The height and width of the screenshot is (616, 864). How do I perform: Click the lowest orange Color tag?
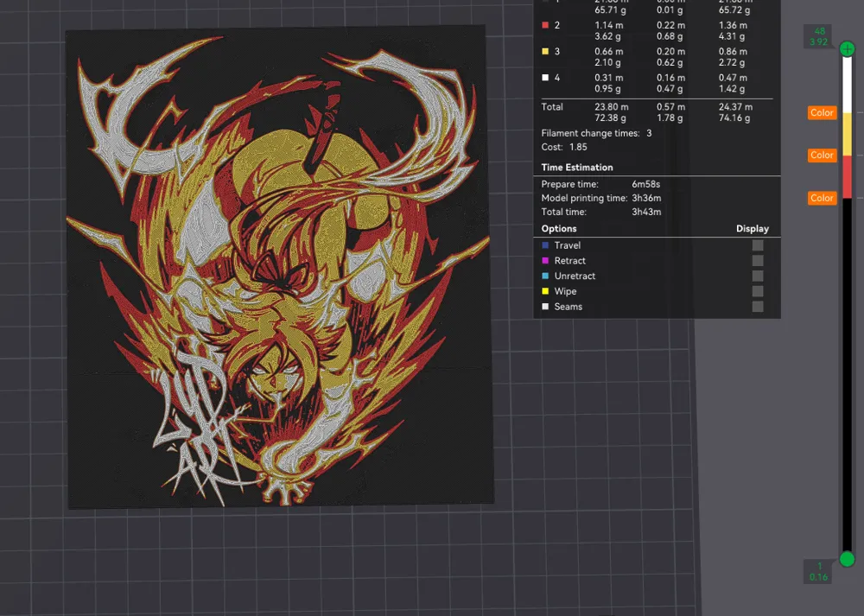coord(822,198)
